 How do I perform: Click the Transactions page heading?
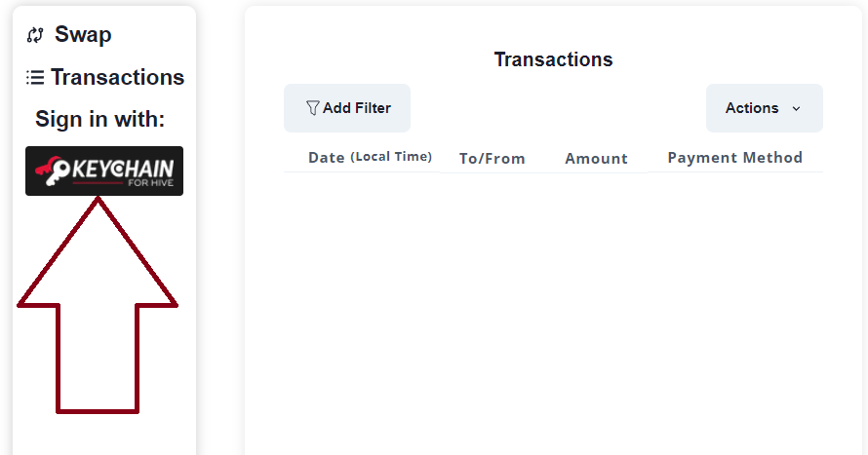coord(553,59)
